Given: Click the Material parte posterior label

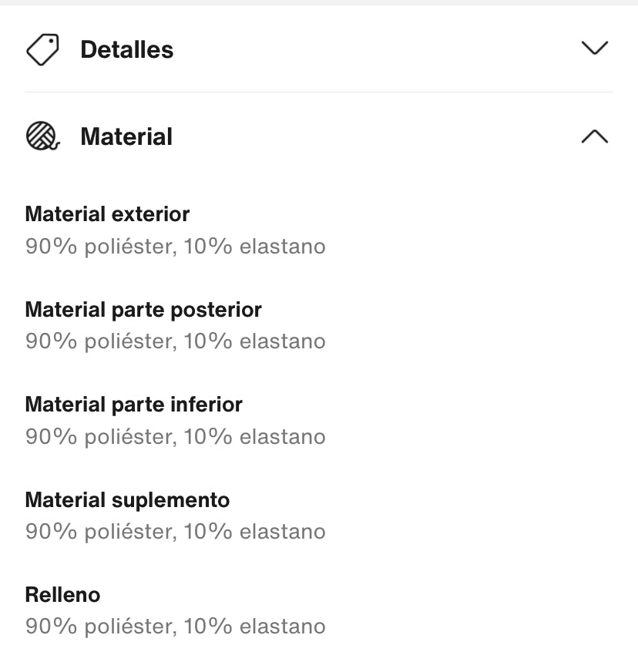Looking at the screenshot, I should [143, 310].
